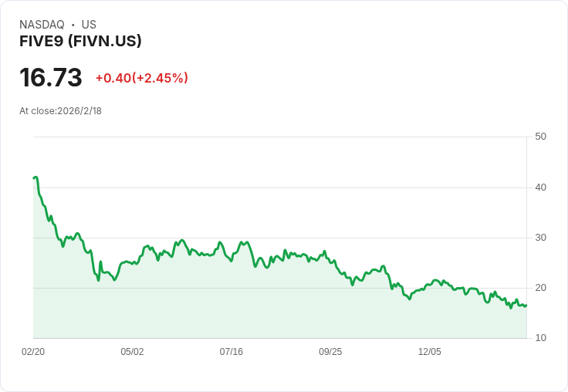Viewport: 568px width, 392px height.
Task: Click the +0.40(+2.45%) price change
Action: [142, 78]
